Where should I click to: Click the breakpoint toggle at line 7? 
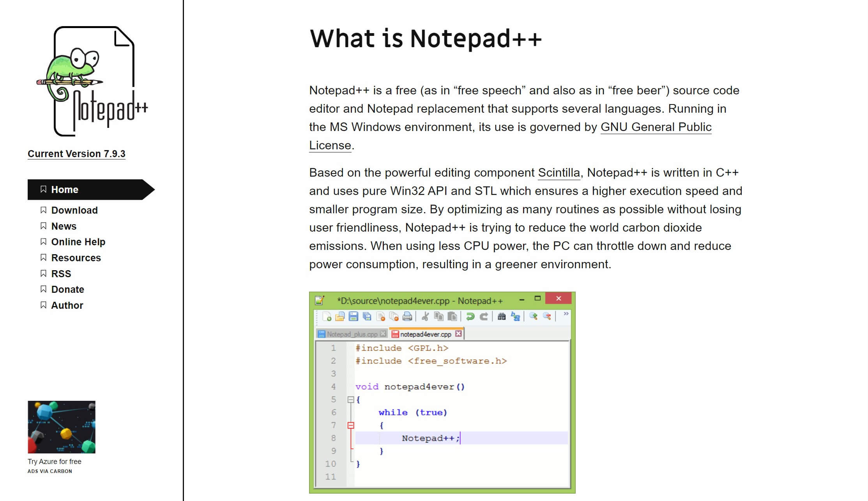350,425
